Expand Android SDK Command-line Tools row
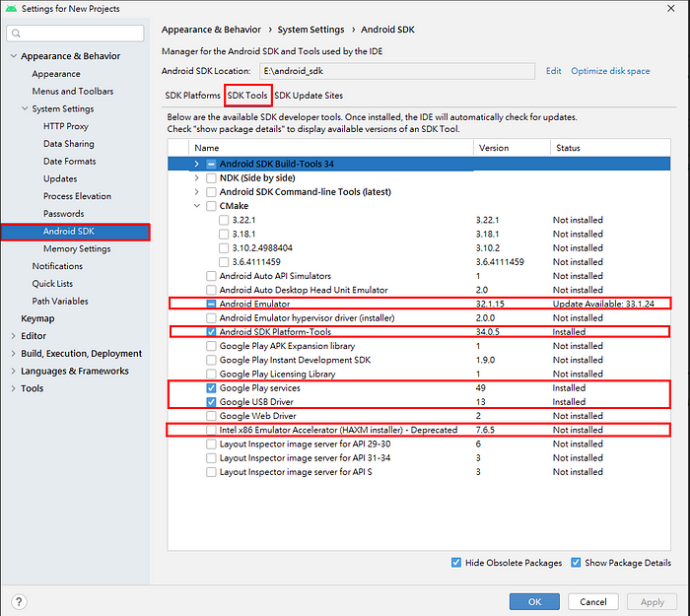This screenshot has height=616, width=690. [197, 192]
